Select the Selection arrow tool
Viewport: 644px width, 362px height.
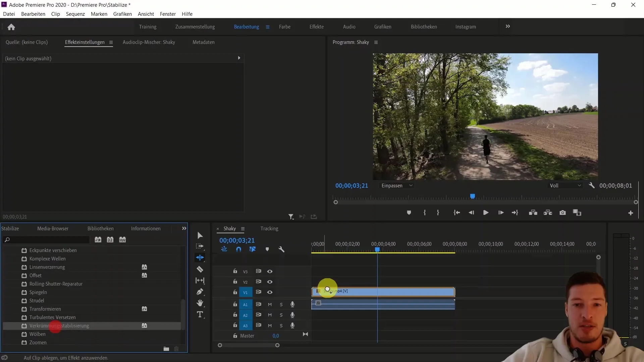pyautogui.click(x=200, y=235)
